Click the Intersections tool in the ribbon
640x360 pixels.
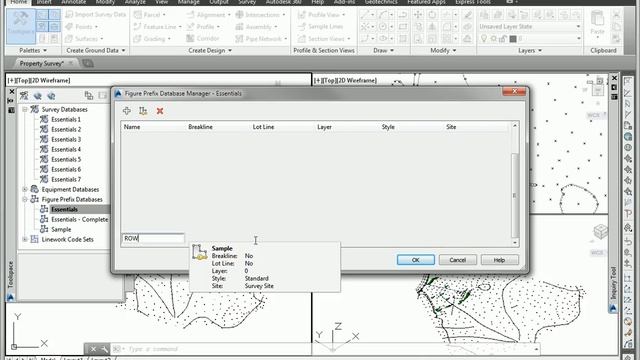tap(260, 15)
